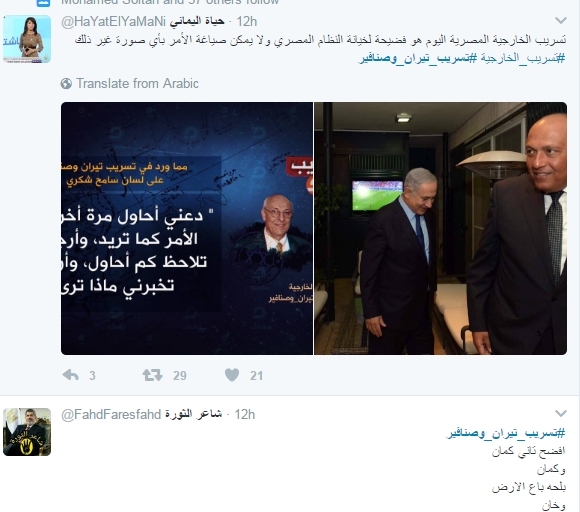Screen dimensions: 580x512
Task: Open HaYatElYaMaNi profile avatar
Action: 27,39
